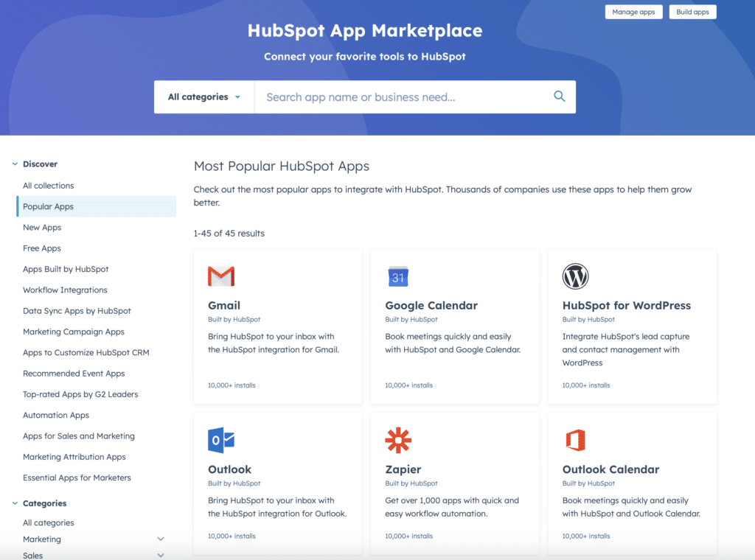
Task: Expand the Marketing category chevron
Action: click(x=161, y=539)
